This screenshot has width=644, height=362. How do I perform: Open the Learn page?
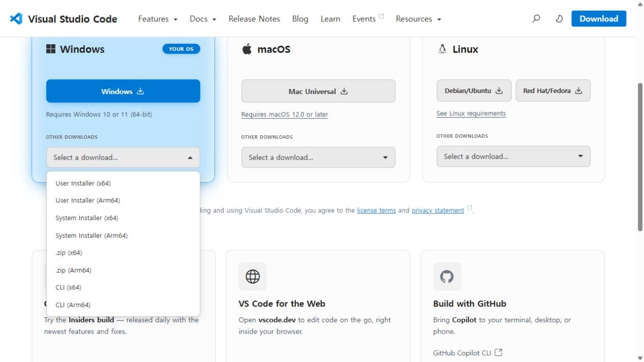point(330,19)
